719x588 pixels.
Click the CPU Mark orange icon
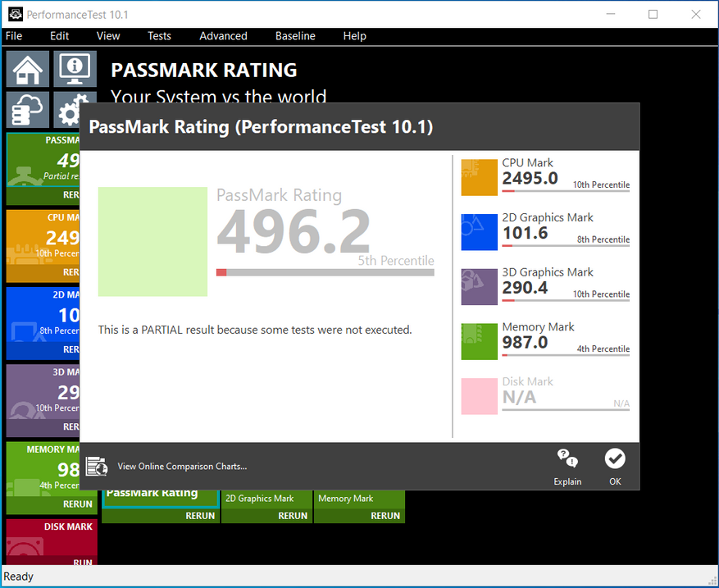click(479, 177)
